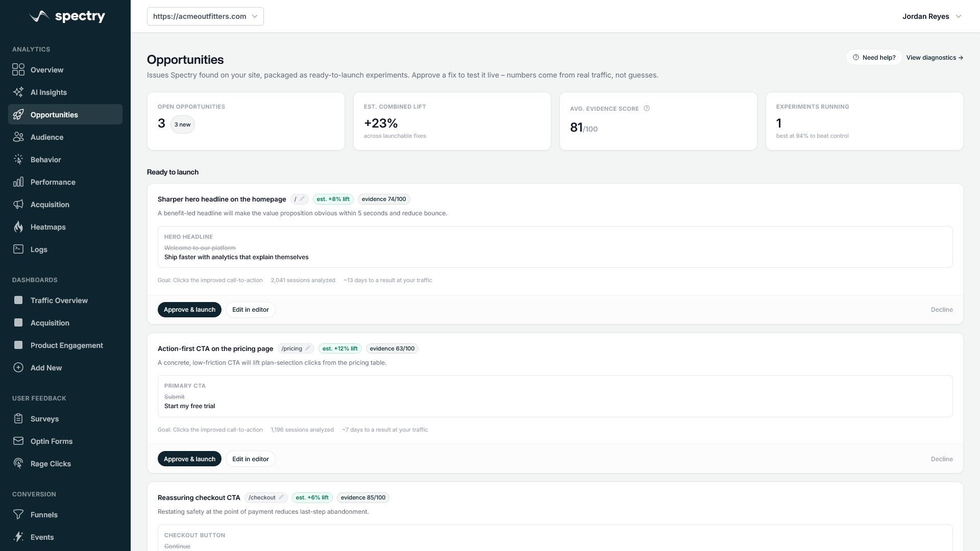This screenshot has width=980, height=551.
Task: Open the acmeoutfitters.com site dropdown
Action: click(x=205, y=16)
